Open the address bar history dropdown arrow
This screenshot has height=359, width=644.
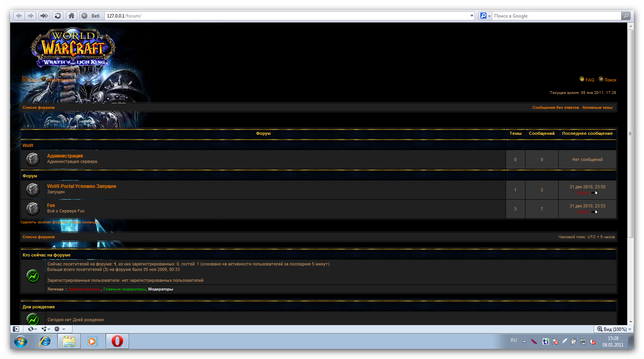coord(472,16)
